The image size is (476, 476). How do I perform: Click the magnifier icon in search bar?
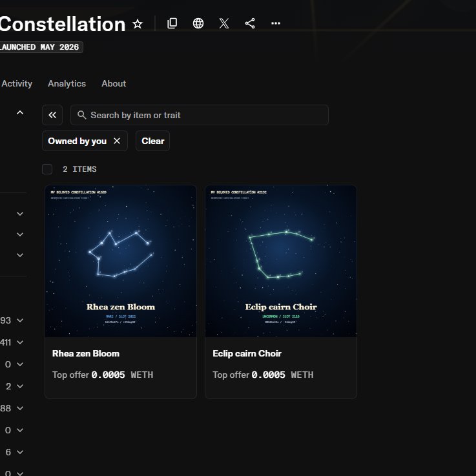click(x=81, y=115)
